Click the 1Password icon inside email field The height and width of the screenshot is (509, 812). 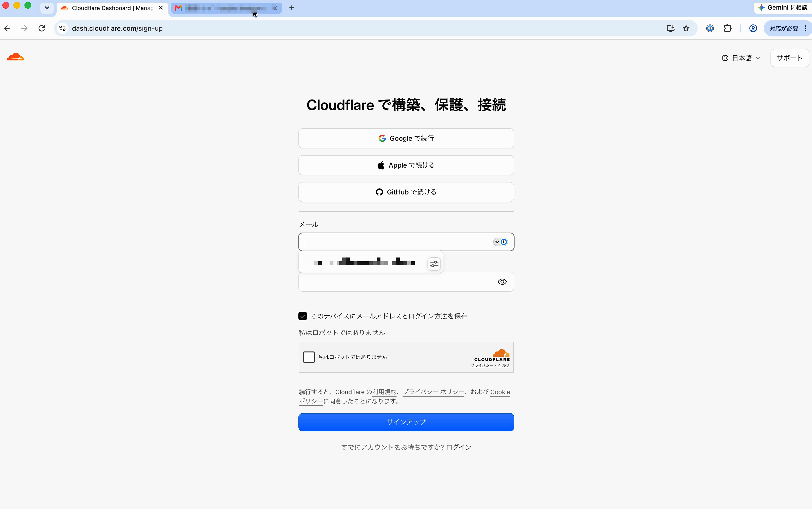[504, 242]
